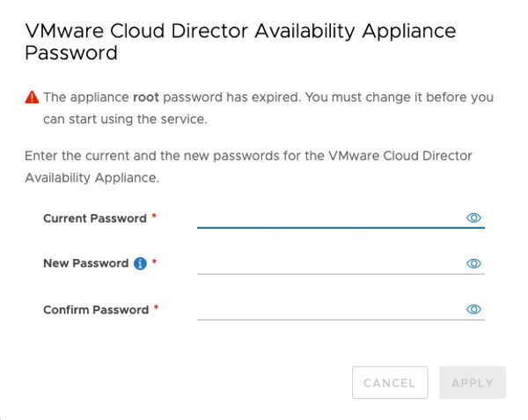Show the Current Password with the eye icon
528x420 pixels.
click(x=473, y=217)
